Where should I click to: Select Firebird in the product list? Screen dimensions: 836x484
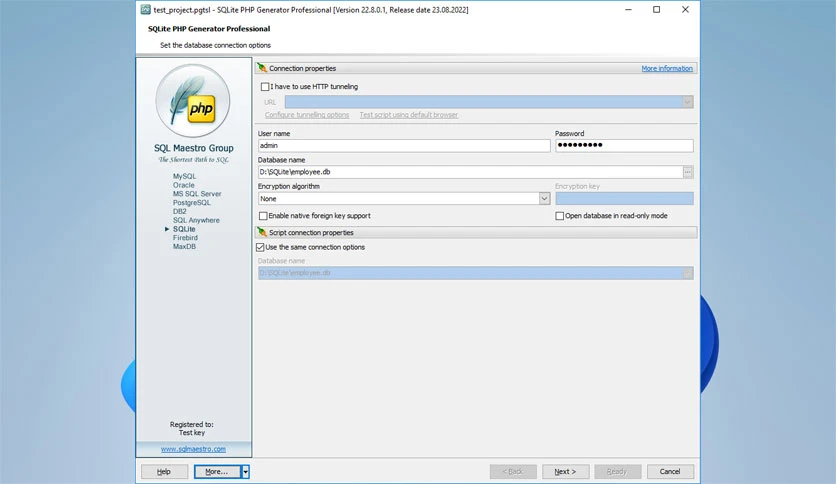(x=185, y=238)
